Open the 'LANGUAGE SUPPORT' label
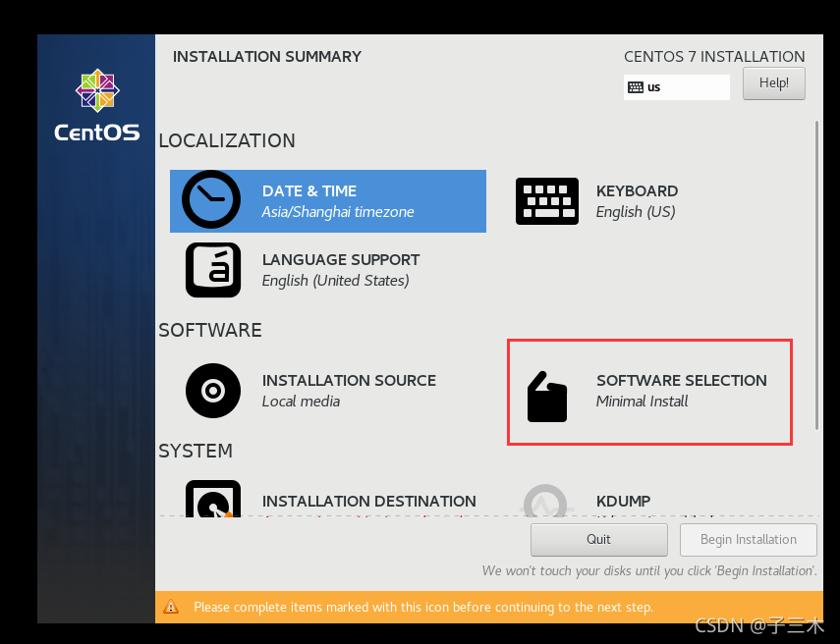840x644 pixels. 341,259
